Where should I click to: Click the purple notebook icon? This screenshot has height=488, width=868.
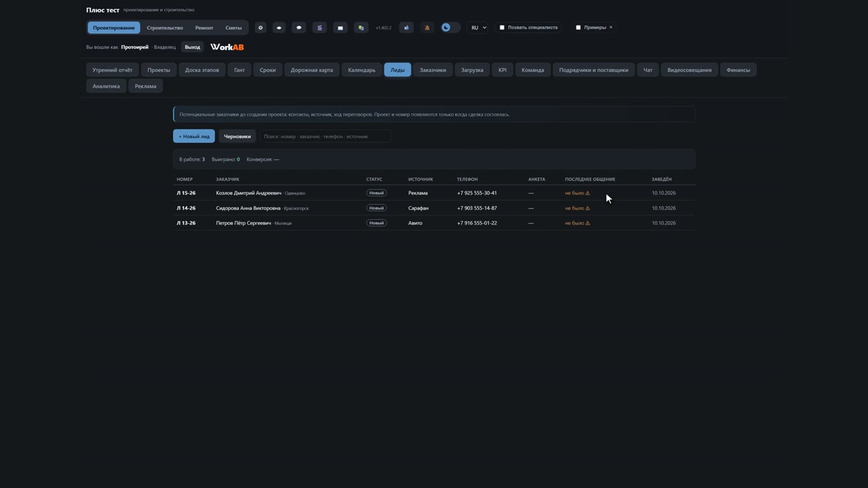319,28
